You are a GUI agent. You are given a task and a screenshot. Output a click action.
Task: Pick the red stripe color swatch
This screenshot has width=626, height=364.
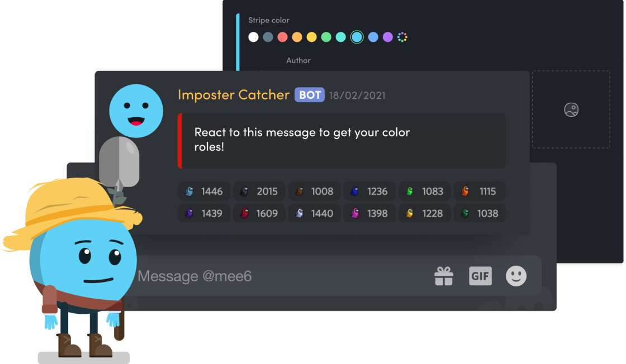[282, 37]
